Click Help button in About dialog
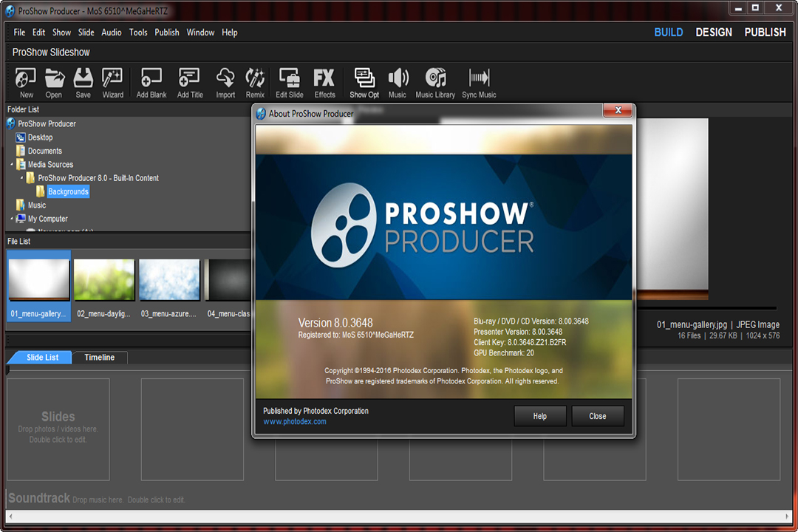Image resolution: width=798 pixels, height=532 pixels. 540,416
